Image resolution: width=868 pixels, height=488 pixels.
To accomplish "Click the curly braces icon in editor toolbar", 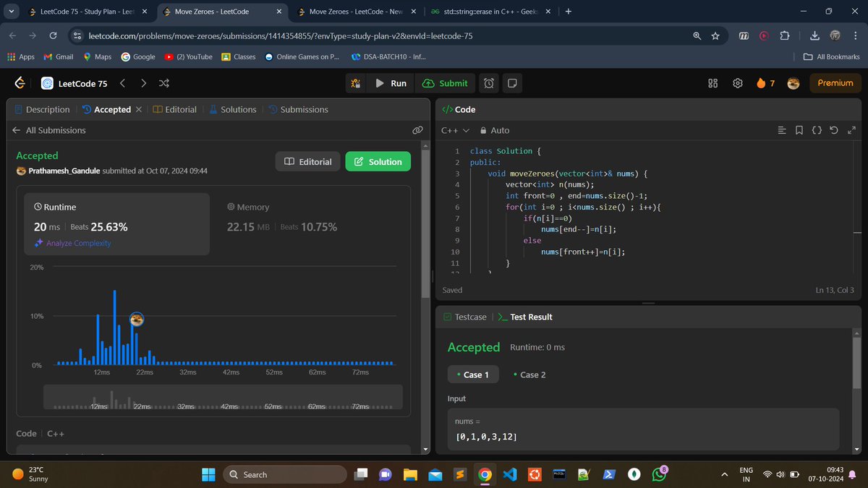I will 816,130.
